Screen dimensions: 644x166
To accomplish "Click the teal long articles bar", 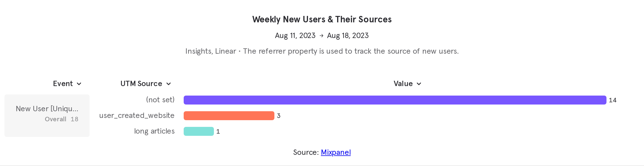I will pyautogui.click(x=199, y=131).
